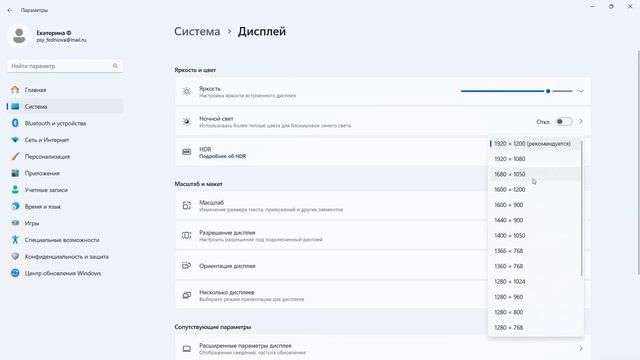Expand the Яркость settings chevron
640x360 pixels.
click(580, 91)
